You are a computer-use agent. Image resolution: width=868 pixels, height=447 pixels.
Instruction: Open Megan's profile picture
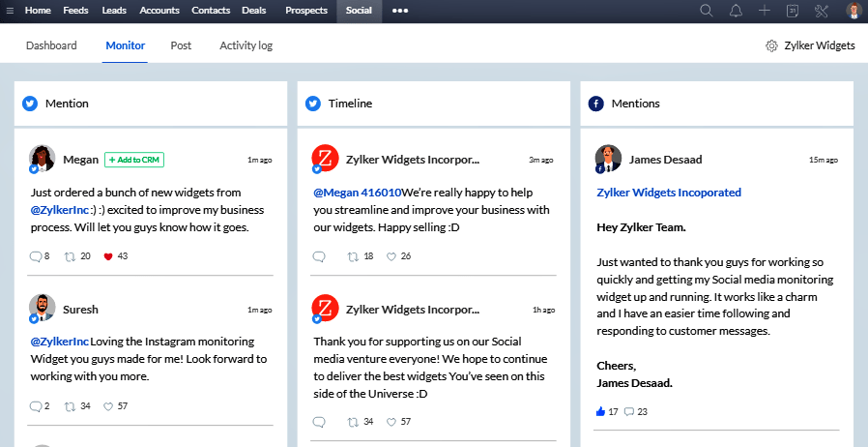click(x=43, y=159)
